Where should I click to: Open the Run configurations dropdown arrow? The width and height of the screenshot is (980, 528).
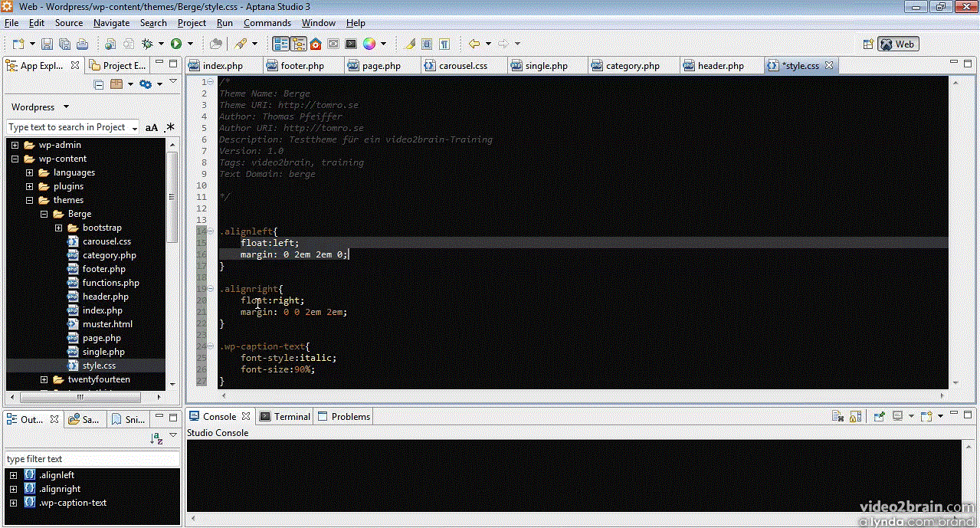coord(189,44)
